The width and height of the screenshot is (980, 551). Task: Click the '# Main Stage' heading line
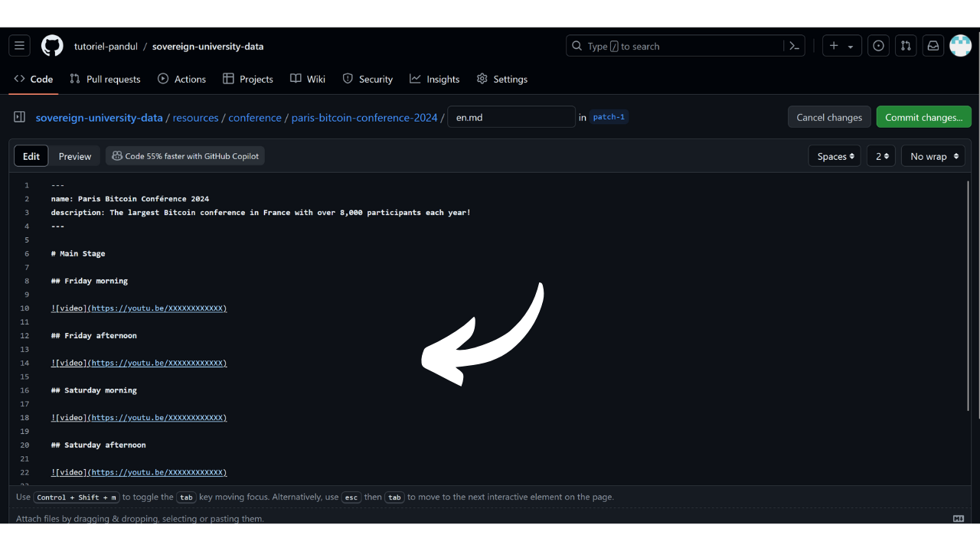[78, 253]
